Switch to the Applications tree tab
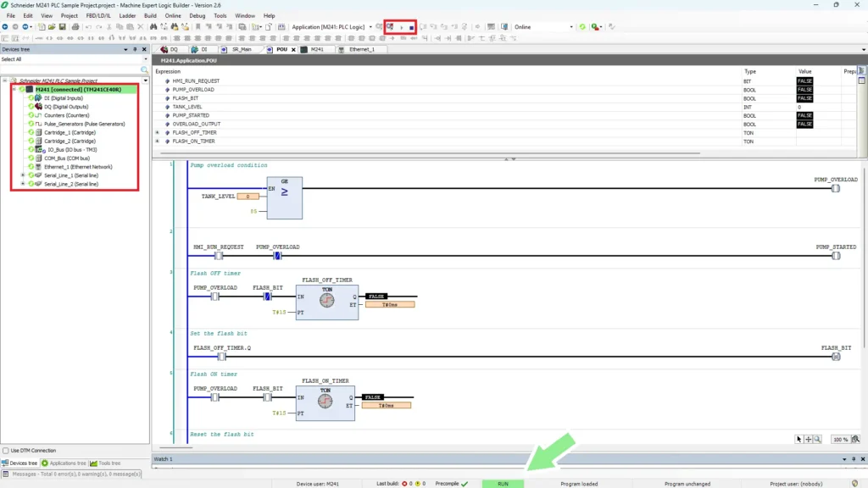Image resolution: width=868 pixels, height=488 pixels. point(64,463)
